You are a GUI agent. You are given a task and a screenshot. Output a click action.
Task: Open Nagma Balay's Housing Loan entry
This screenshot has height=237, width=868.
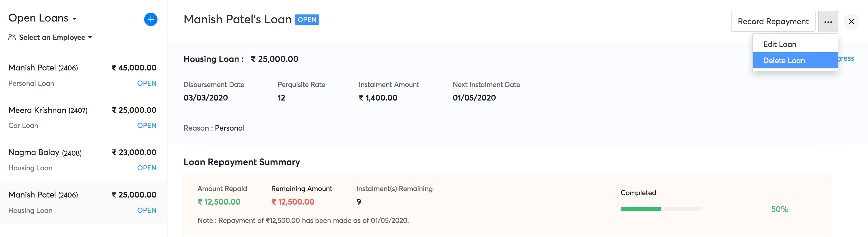82,160
